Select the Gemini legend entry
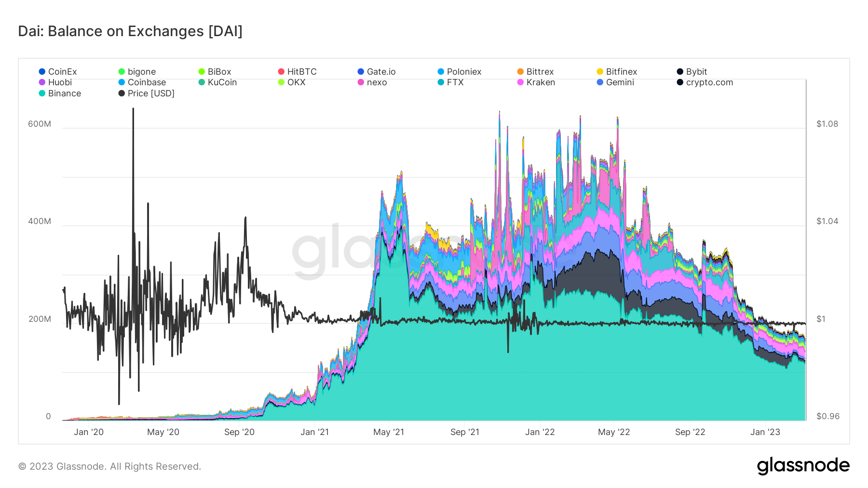The height and width of the screenshot is (488, 868). pyautogui.click(x=615, y=82)
